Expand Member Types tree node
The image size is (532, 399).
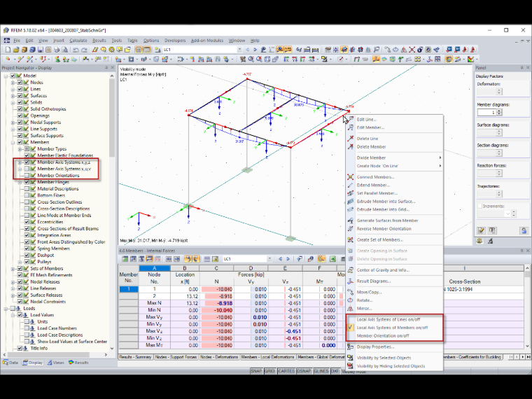(x=20, y=149)
